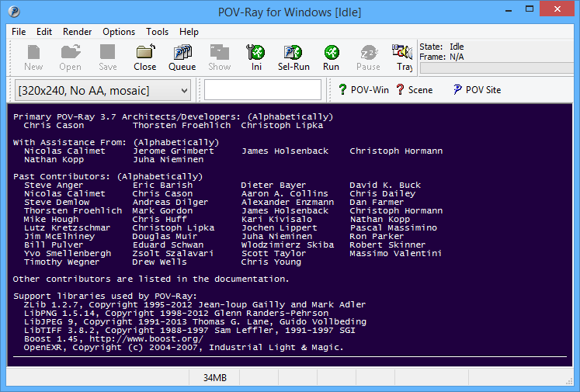Expand the 320x240 No AA resolution dropdown

pyautogui.click(x=102, y=90)
